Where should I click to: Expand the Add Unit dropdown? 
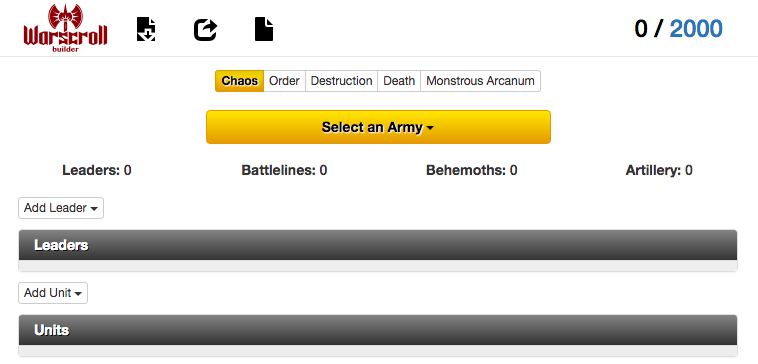[x=53, y=293]
